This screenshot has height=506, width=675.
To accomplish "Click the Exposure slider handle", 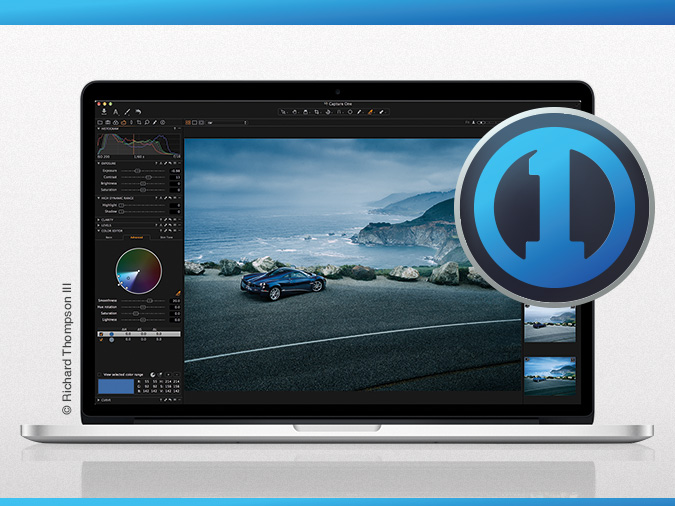I will (x=137, y=171).
